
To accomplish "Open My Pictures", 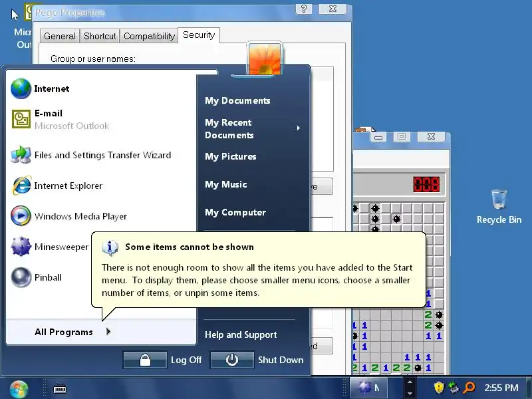I will 231,157.
